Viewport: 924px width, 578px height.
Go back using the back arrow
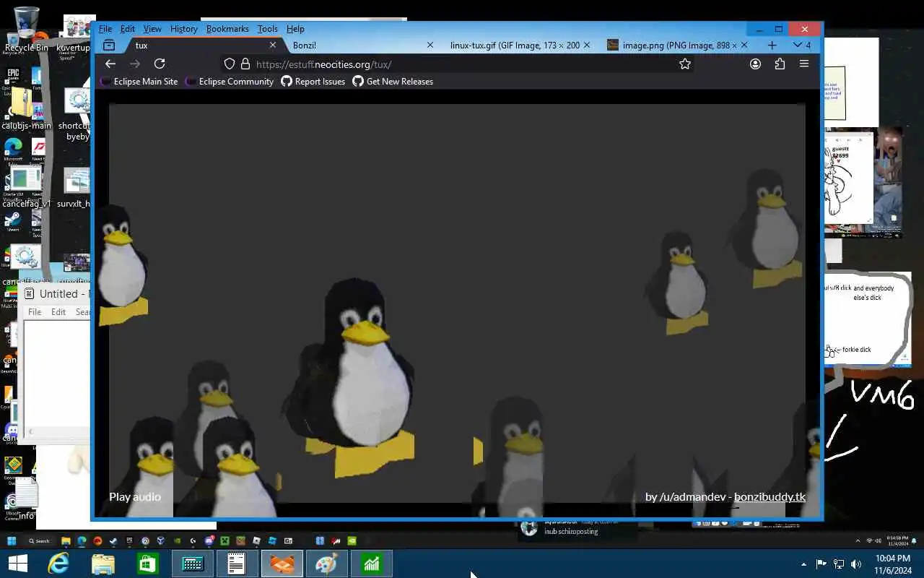(x=110, y=64)
